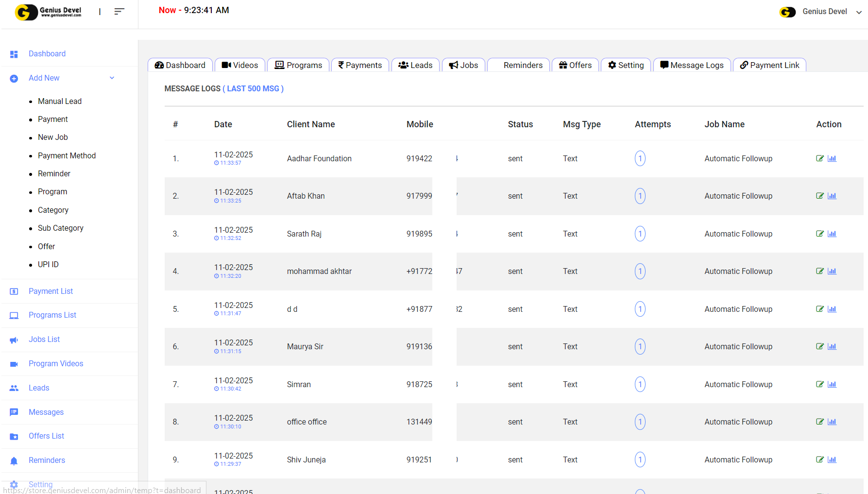Click edit icon for Aadhar Foundation row
Image resolution: width=868 pixels, height=494 pixels.
click(820, 158)
